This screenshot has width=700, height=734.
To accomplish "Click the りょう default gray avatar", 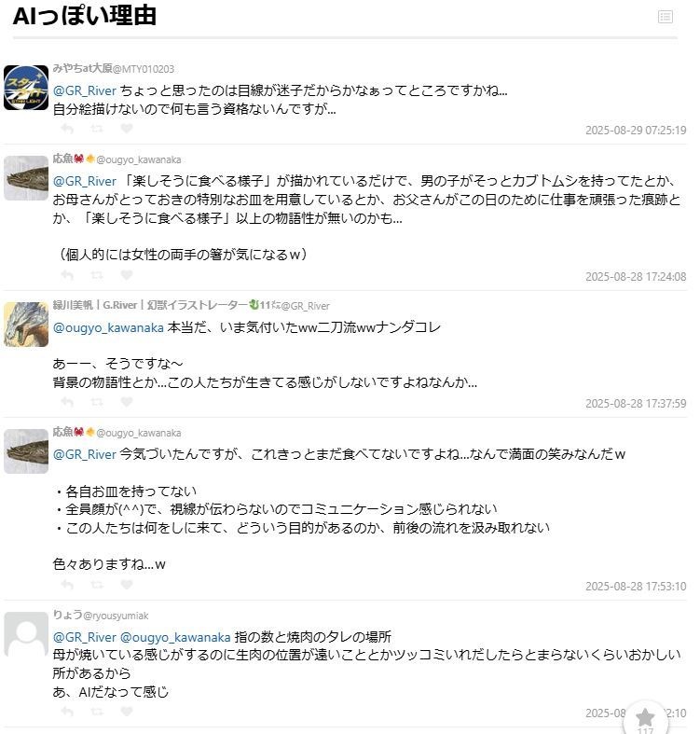I will pyautogui.click(x=26, y=634).
